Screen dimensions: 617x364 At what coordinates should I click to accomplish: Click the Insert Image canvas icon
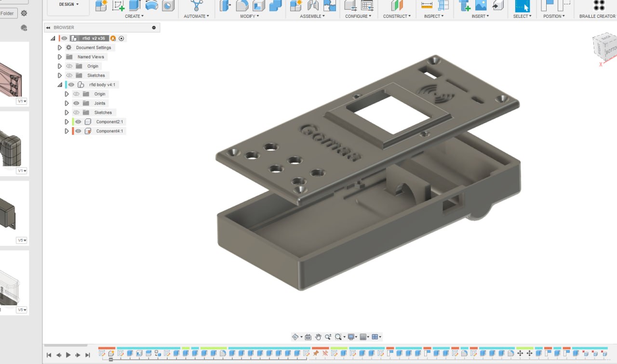(481, 5)
